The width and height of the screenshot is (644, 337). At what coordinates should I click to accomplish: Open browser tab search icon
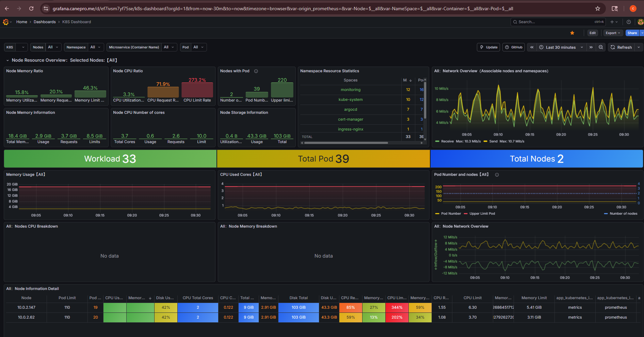click(615, 9)
